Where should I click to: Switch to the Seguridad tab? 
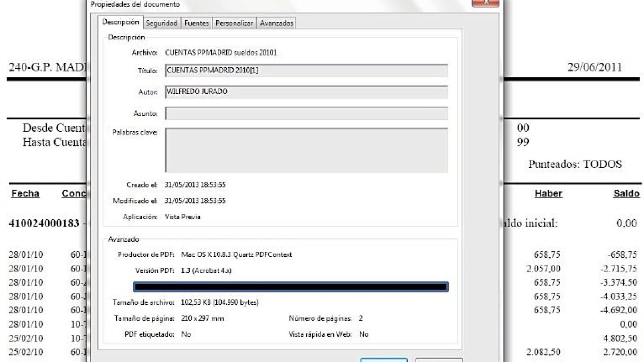point(161,23)
